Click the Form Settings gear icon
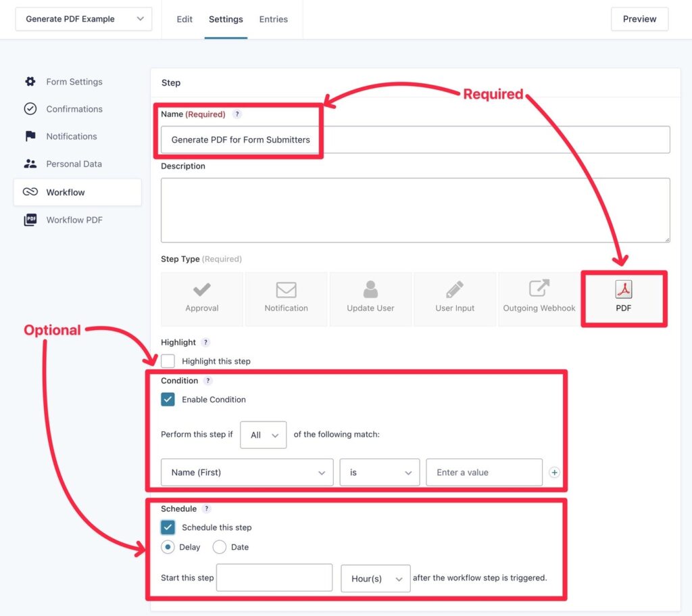This screenshot has height=616, width=692. click(x=30, y=81)
